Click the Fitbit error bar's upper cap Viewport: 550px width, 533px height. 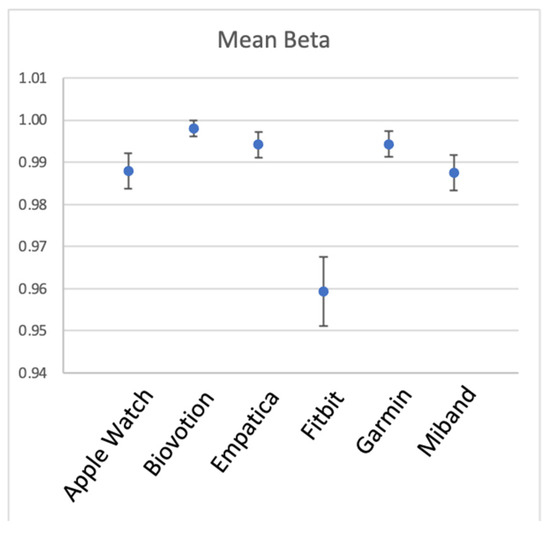click(x=323, y=257)
